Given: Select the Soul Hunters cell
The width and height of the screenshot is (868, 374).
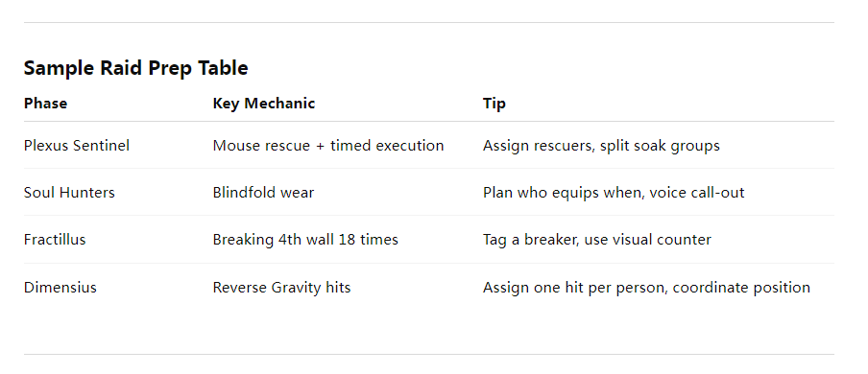Looking at the screenshot, I should click(69, 193).
